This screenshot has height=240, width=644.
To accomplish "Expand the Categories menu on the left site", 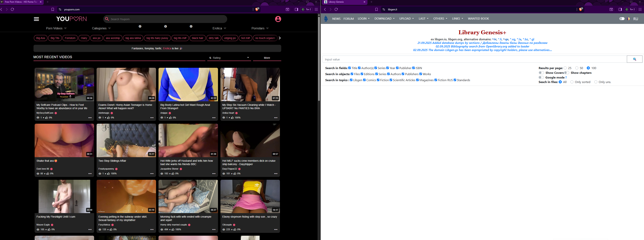I will click(x=101, y=28).
